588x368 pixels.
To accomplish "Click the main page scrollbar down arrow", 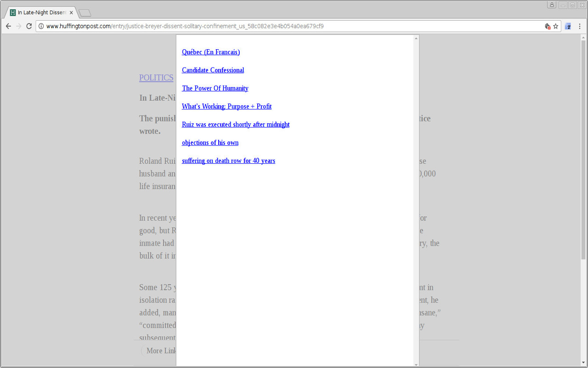I will pos(584,363).
